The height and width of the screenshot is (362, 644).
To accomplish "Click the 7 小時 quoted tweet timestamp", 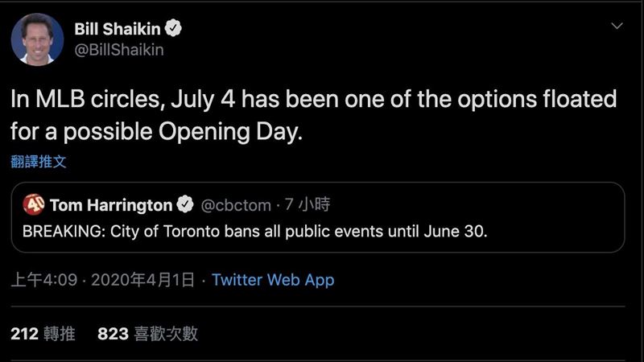I will click(308, 204).
